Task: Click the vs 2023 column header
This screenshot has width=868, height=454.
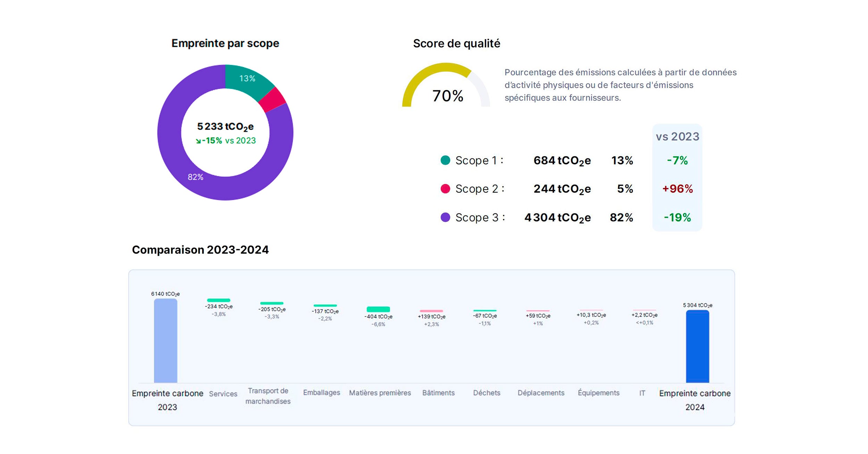Action: pos(677,137)
